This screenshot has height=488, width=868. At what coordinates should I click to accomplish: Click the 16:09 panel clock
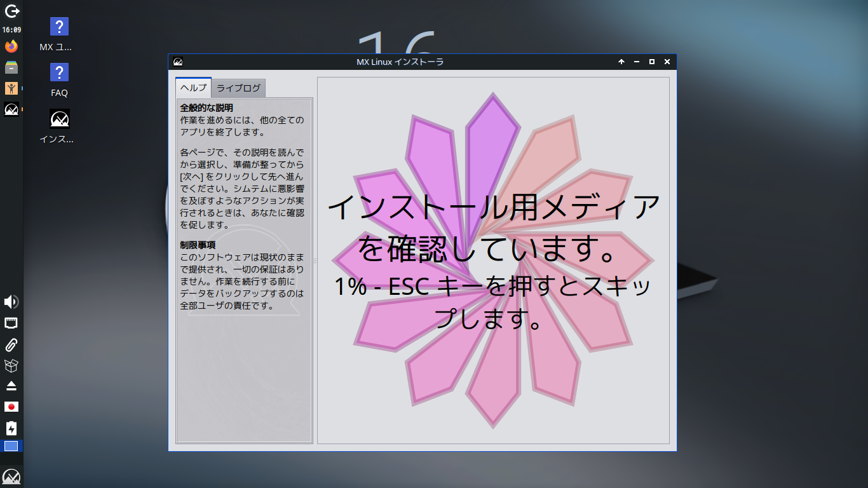coord(11,30)
